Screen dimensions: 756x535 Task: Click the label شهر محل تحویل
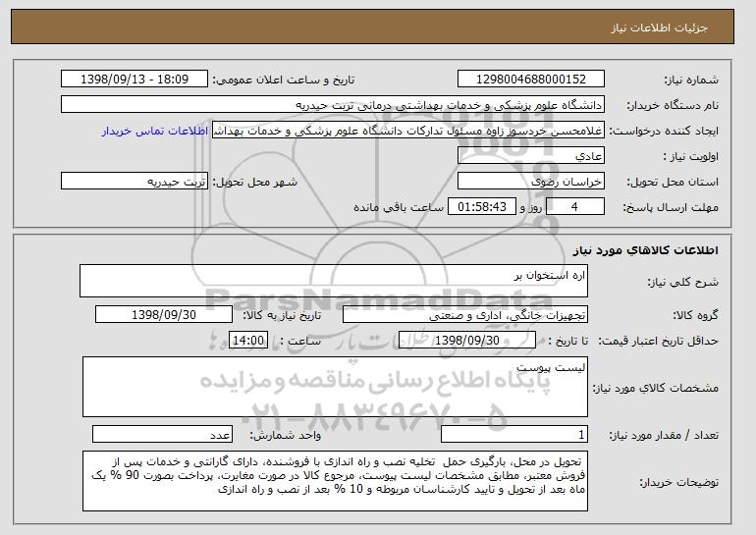255,182
